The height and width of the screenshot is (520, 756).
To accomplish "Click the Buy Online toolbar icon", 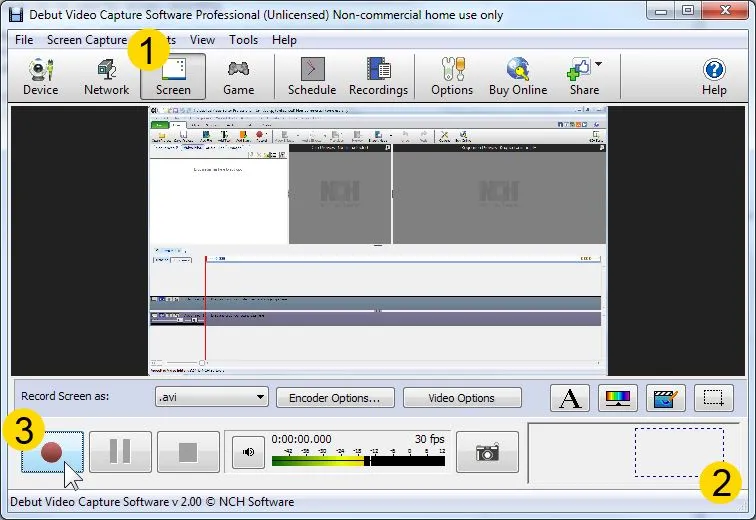I will click(518, 77).
